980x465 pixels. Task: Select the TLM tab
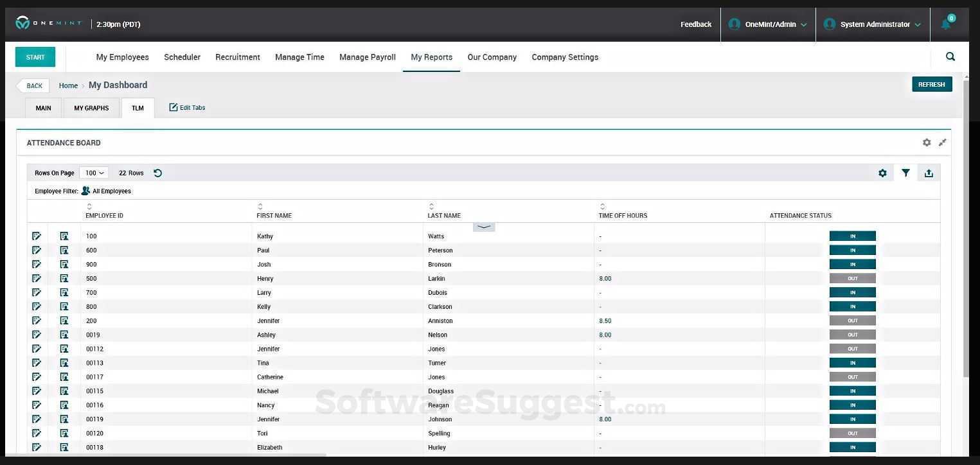138,108
